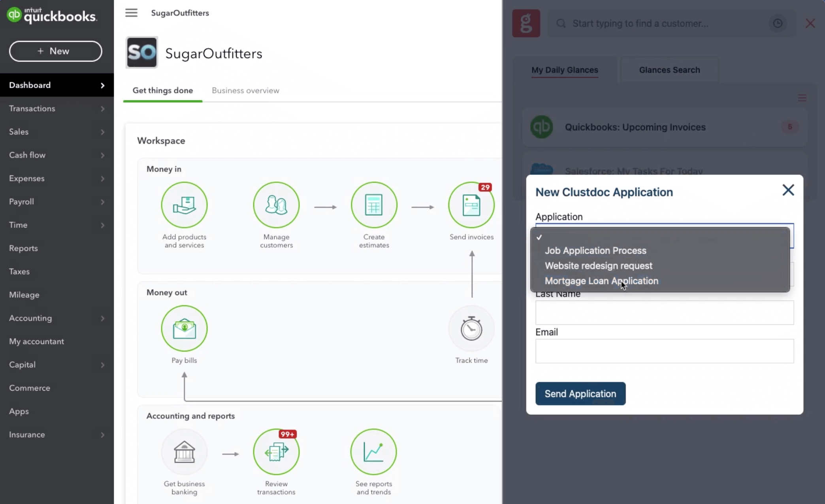Viewport: 825px width, 504px height.
Task: Click the SugarOutfitters breadcrumb title text
Action: tap(180, 13)
